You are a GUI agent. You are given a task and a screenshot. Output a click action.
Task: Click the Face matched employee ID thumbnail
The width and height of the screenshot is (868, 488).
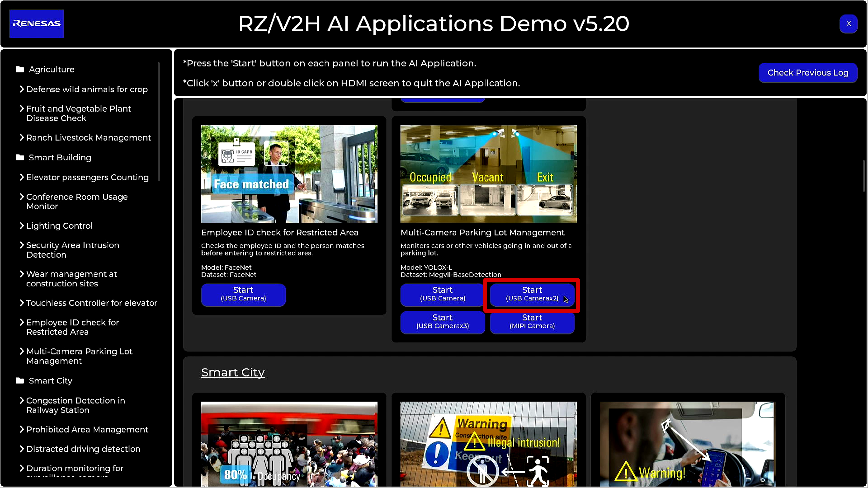[289, 174]
